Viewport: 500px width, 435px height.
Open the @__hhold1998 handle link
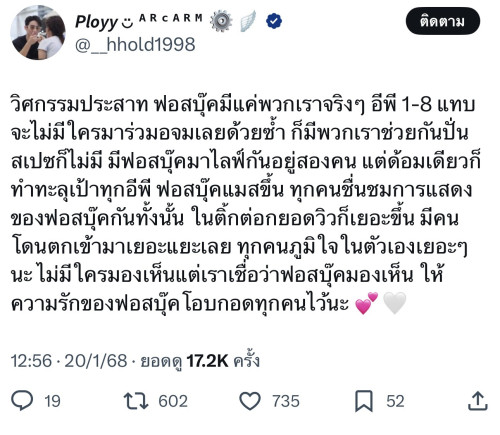coord(135,44)
